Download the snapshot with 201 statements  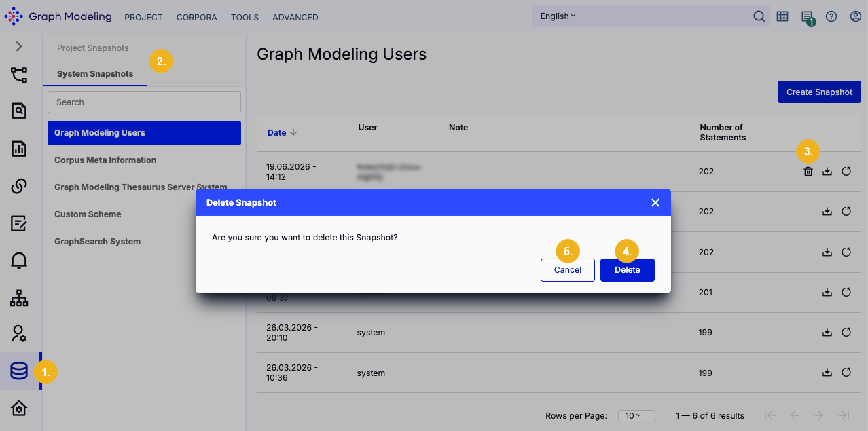click(827, 293)
